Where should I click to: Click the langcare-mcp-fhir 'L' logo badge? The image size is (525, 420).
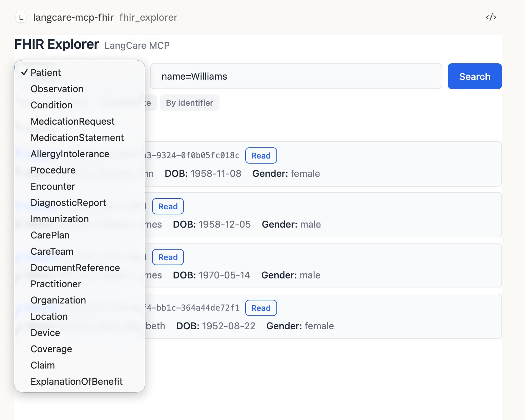point(21,17)
